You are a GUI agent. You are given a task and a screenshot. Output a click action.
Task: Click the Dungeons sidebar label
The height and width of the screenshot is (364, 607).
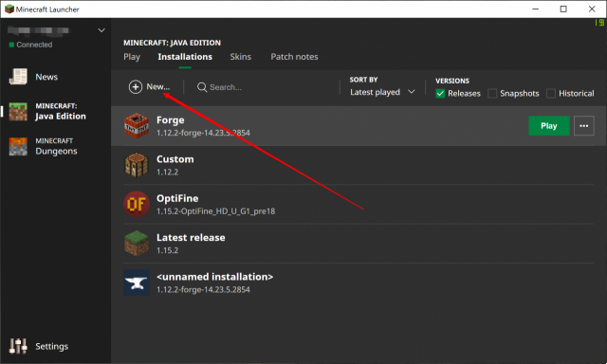56,152
